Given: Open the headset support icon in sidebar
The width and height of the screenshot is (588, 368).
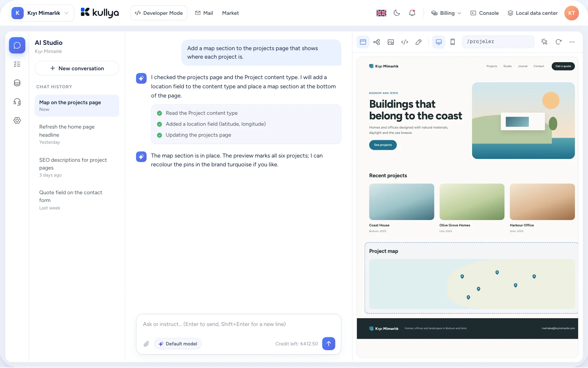Looking at the screenshot, I should pos(17,102).
